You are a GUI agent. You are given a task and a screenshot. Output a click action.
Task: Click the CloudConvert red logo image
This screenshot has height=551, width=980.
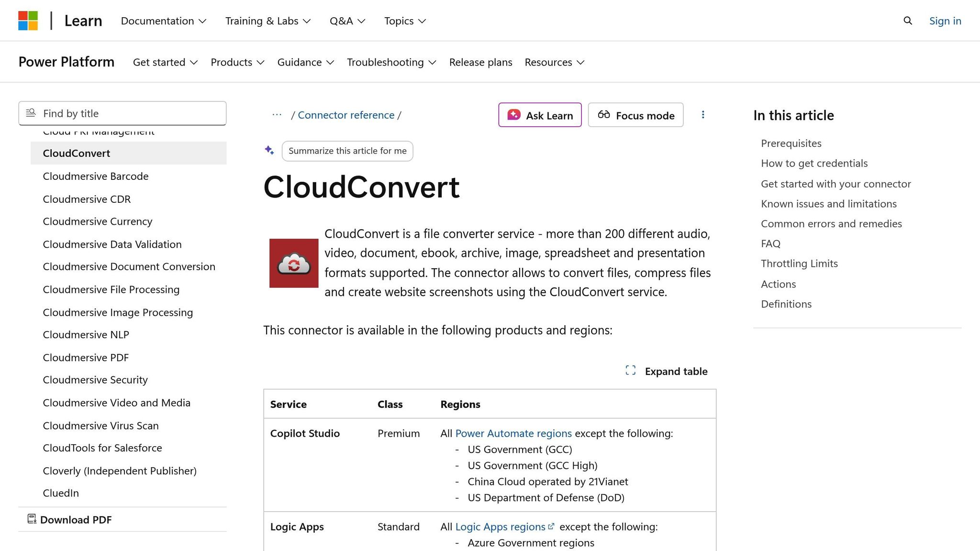coord(293,263)
